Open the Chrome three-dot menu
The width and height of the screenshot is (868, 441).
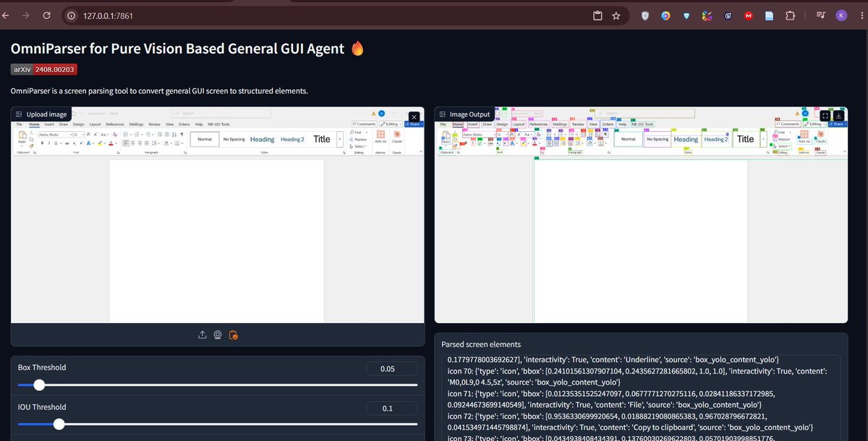(x=861, y=15)
